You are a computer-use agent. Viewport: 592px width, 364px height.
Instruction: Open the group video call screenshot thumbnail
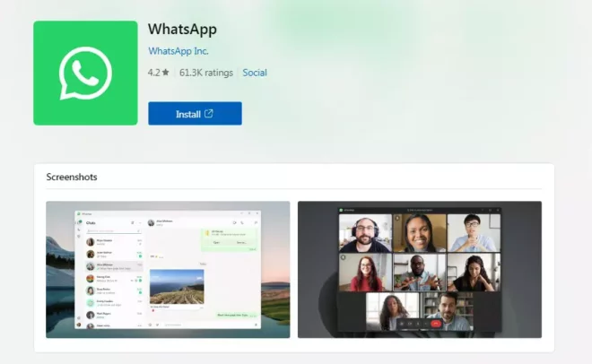click(x=420, y=269)
